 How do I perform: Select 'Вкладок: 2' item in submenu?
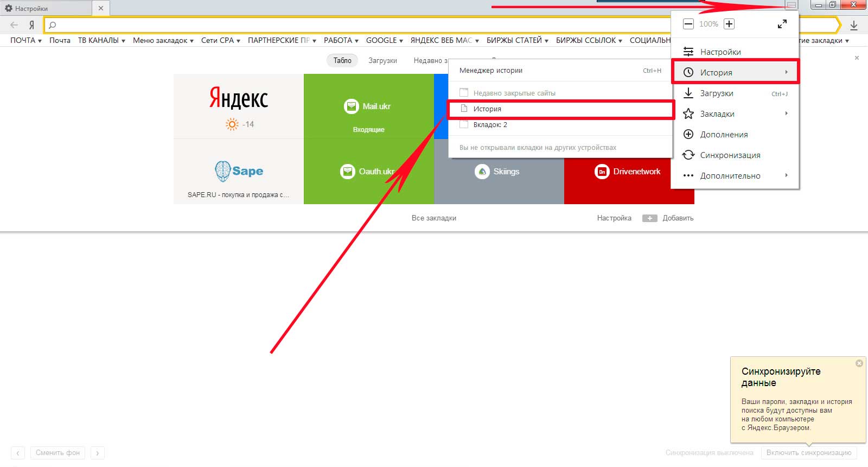560,124
